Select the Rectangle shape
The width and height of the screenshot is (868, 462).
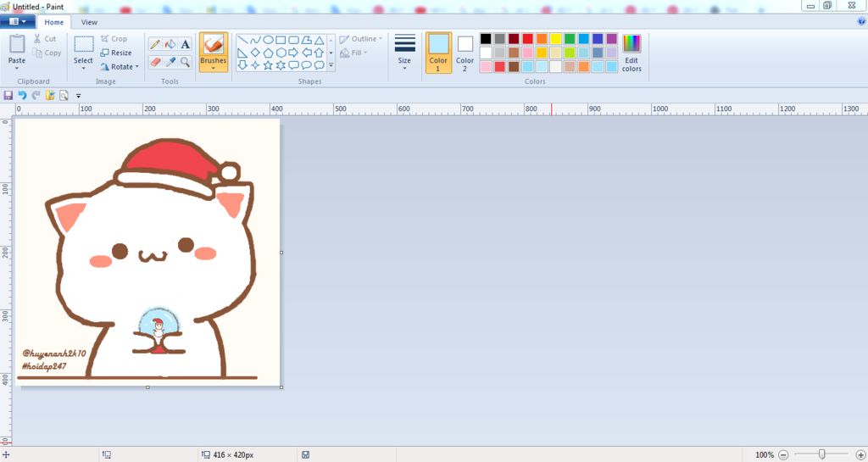coord(281,40)
